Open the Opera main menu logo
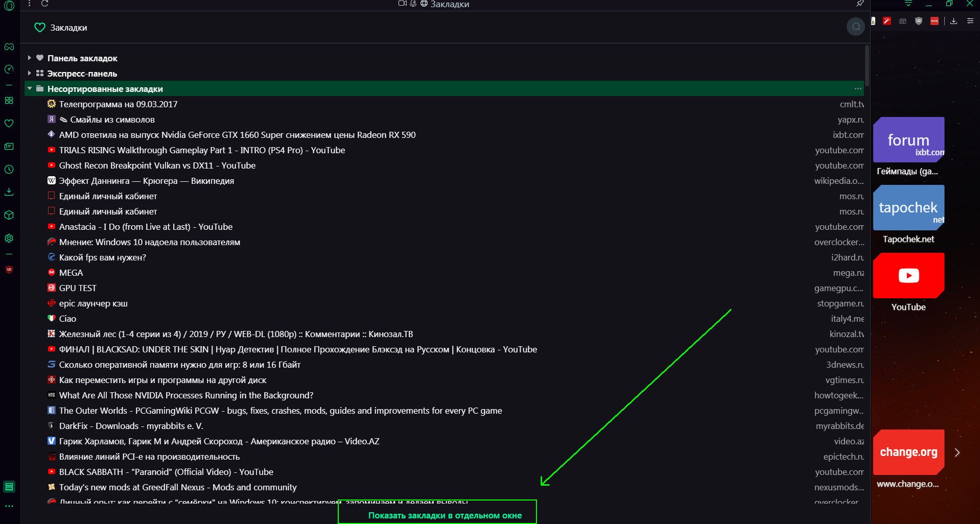This screenshot has height=524, width=980. (x=9, y=6)
